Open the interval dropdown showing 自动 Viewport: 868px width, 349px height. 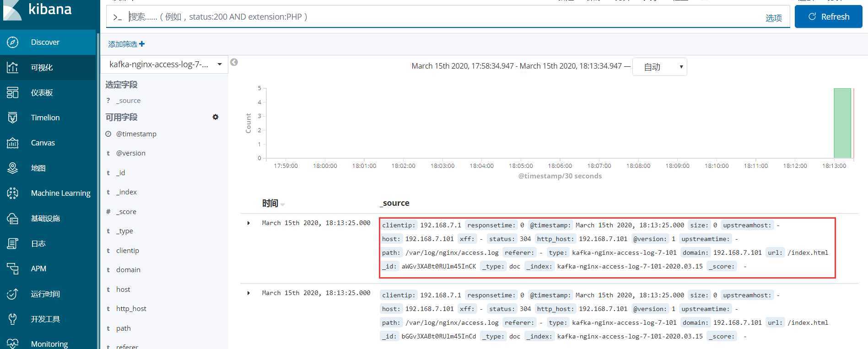(659, 67)
